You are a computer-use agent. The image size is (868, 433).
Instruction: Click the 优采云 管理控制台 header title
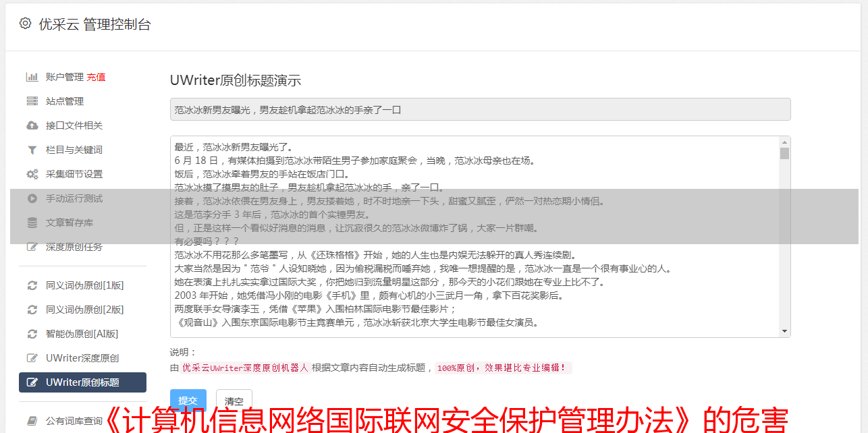94,24
